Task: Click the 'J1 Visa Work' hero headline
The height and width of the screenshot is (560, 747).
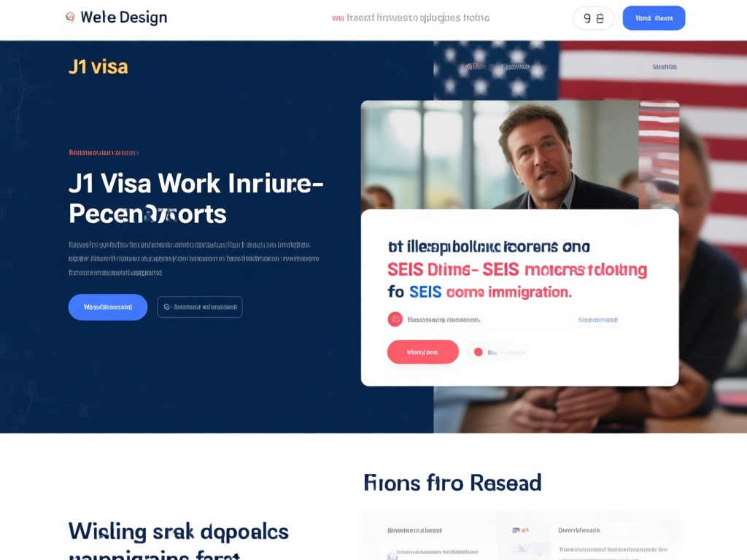Action: tap(196, 198)
